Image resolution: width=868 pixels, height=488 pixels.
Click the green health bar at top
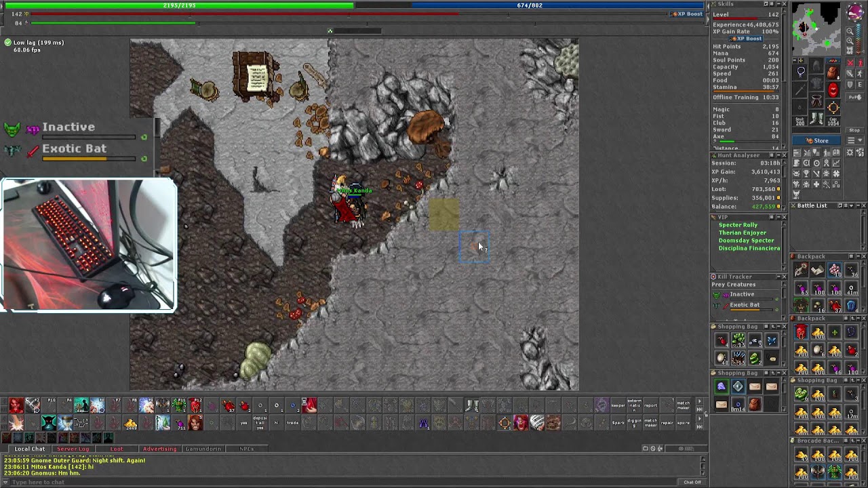[180, 5]
